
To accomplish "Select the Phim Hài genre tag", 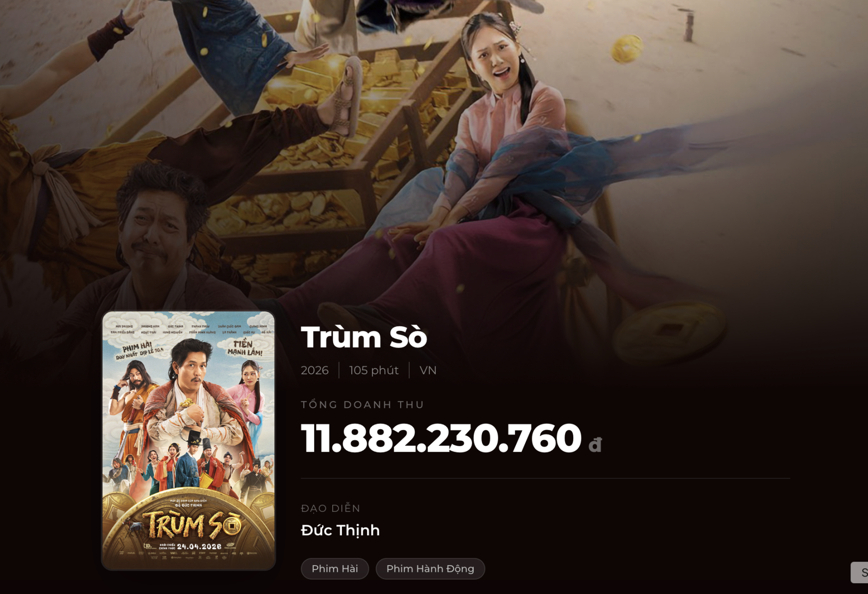I will pyautogui.click(x=335, y=569).
